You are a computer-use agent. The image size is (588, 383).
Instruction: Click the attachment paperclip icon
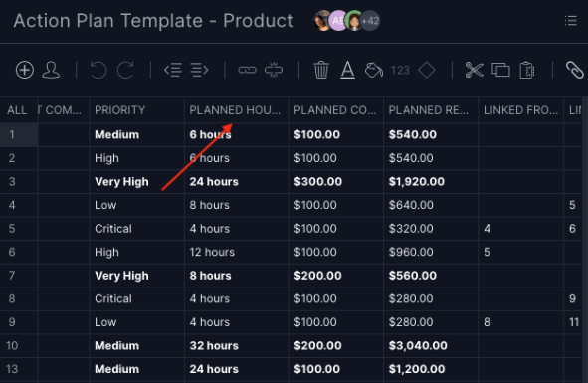coord(574,71)
